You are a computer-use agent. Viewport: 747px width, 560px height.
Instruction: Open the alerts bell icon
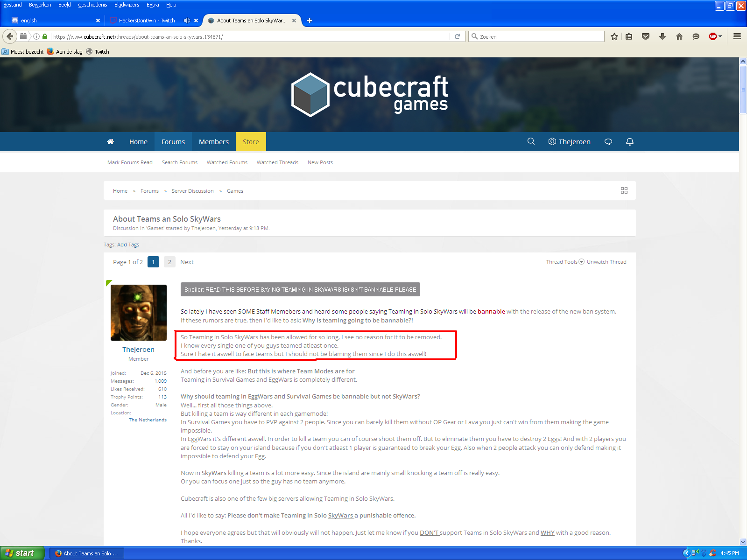(630, 142)
